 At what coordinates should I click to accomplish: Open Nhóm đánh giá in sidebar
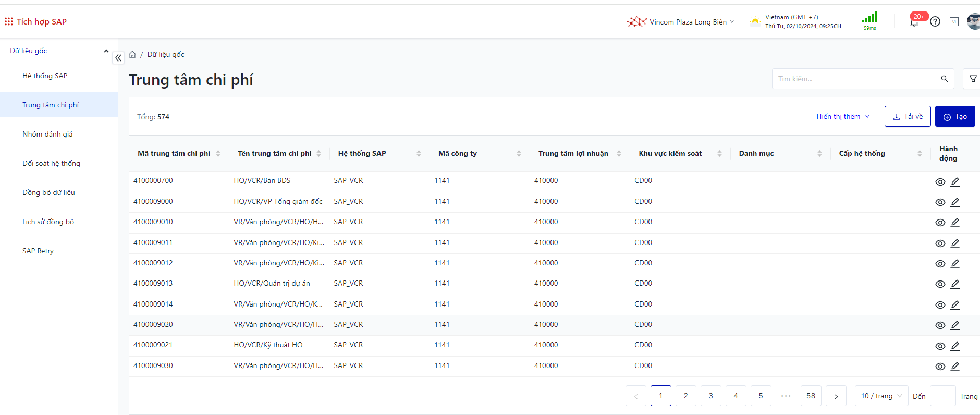pos(47,134)
